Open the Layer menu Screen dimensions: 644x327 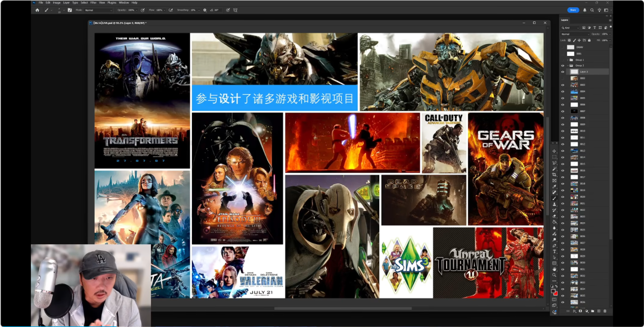66,2
